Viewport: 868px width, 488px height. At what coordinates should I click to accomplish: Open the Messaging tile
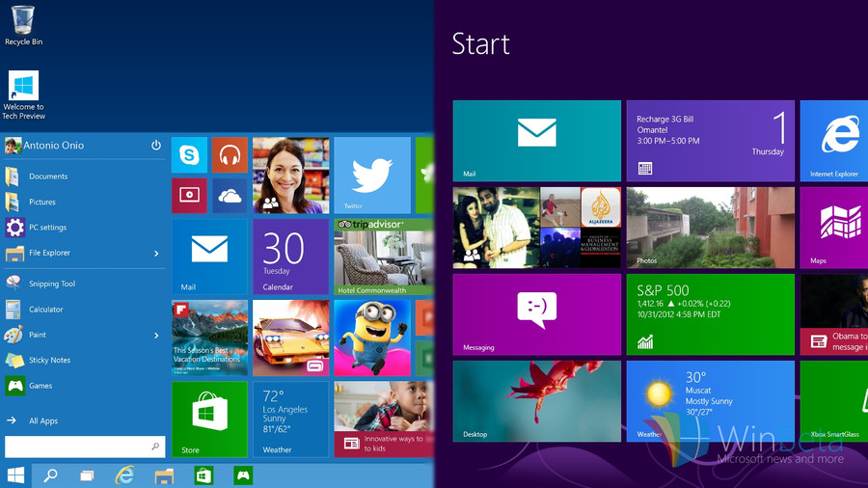point(537,314)
